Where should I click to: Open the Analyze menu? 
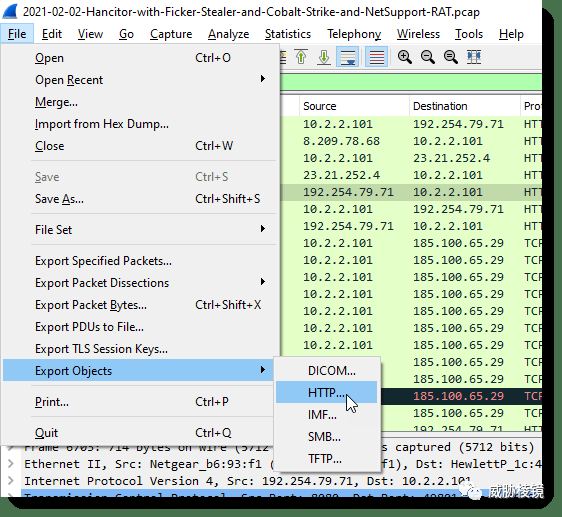pos(228,34)
